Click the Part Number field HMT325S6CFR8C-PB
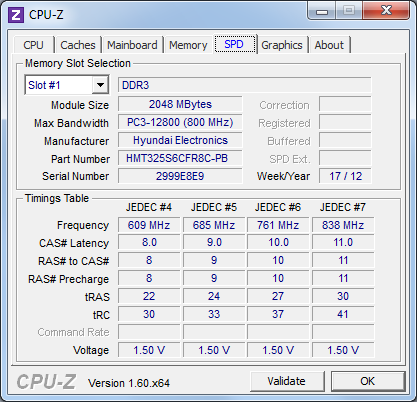 [x=180, y=158]
